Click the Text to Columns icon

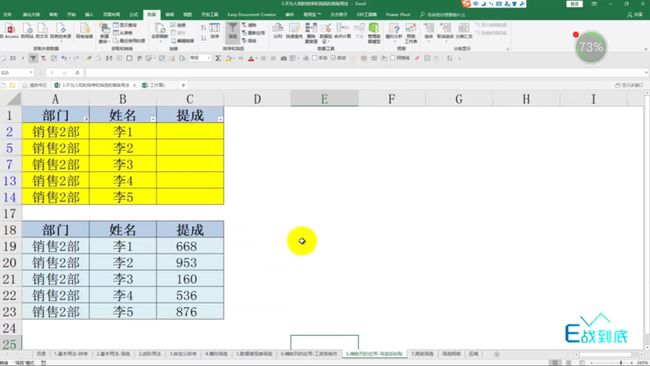click(x=278, y=31)
